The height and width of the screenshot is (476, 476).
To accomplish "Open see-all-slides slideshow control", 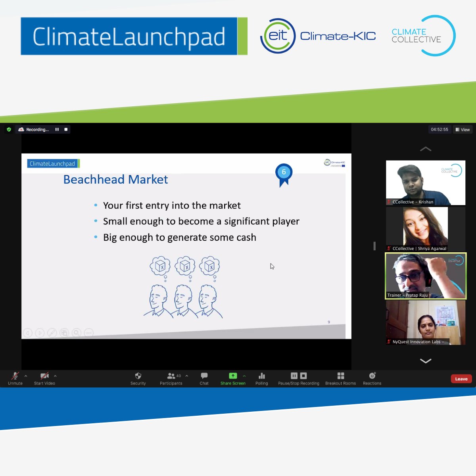I will click(64, 333).
